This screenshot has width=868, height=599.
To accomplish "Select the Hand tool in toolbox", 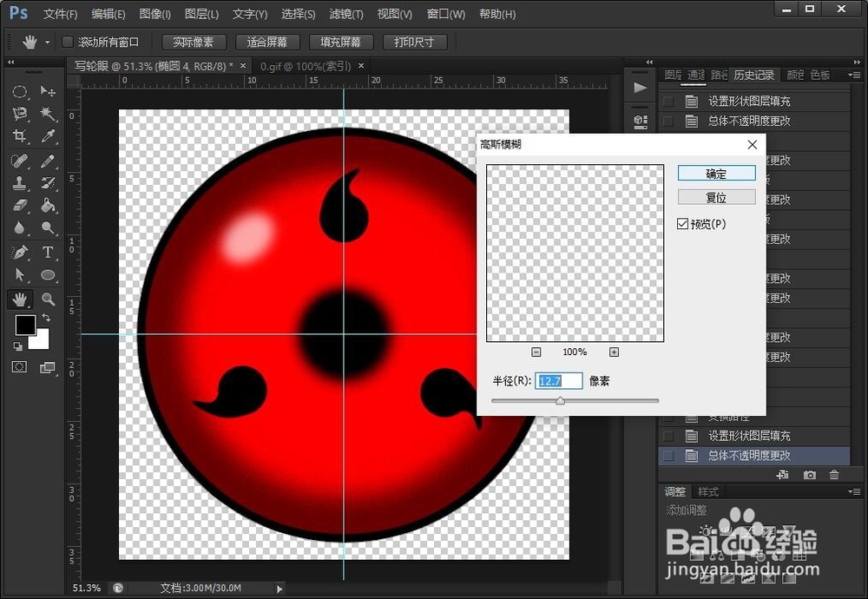I will click(20, 299).
